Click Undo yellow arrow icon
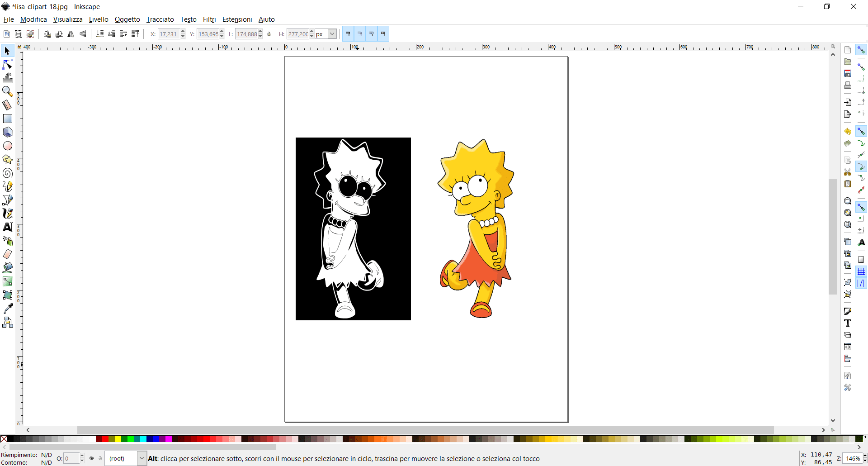 click(848, 131)
